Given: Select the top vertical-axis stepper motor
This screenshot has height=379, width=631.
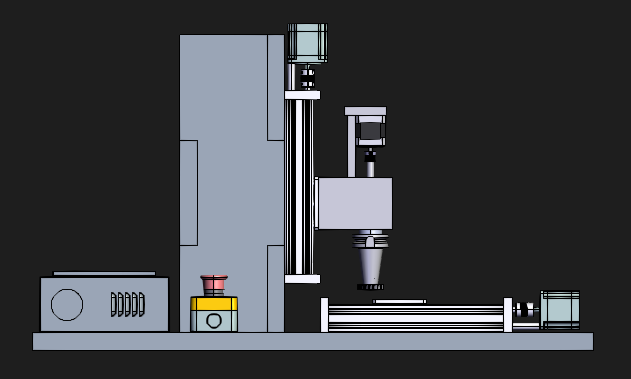Looking at the screenshot, I should [307, 43].
